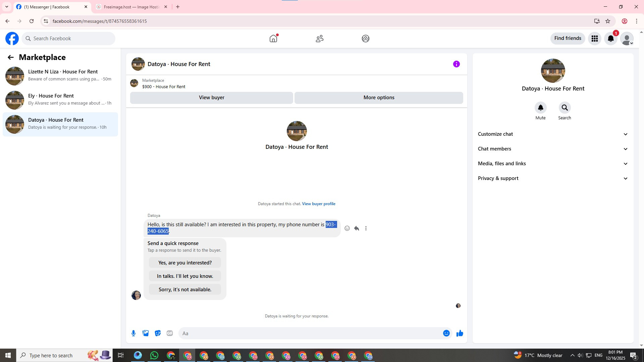Viewport: 644px width, 362px height.
Task: Focus the message input box 'Aa'
Action: [x=310, y=333]
